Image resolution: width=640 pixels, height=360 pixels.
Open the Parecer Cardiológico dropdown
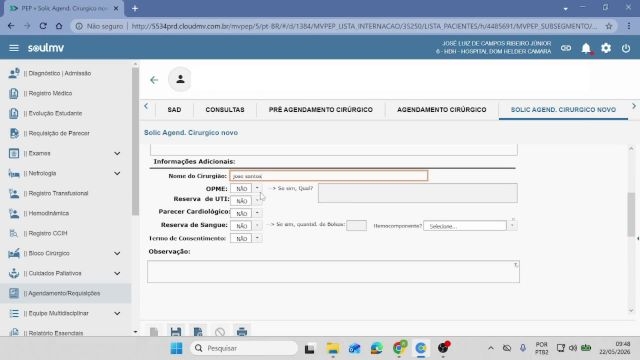tap(257, 213)
